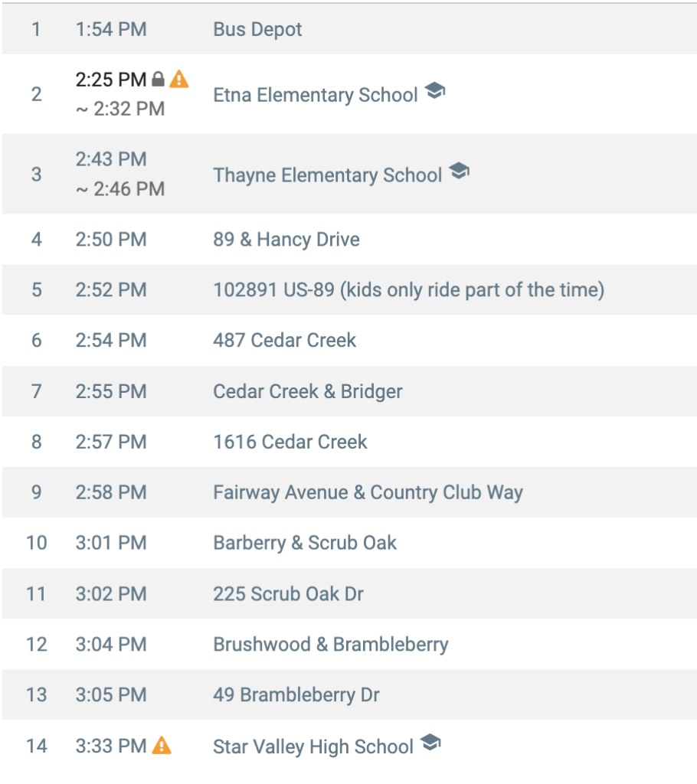Viewport: 697px width, 784px height.
Task: Open Thayne Elementary School stop name
Action: click(327, 175)
